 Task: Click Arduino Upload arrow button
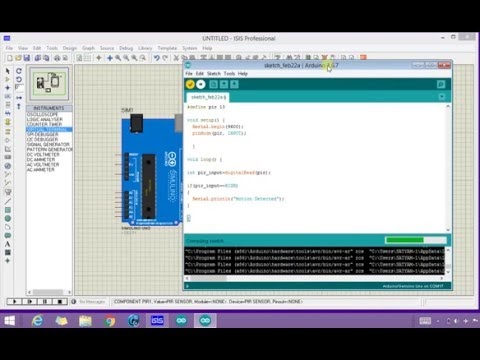201,84
